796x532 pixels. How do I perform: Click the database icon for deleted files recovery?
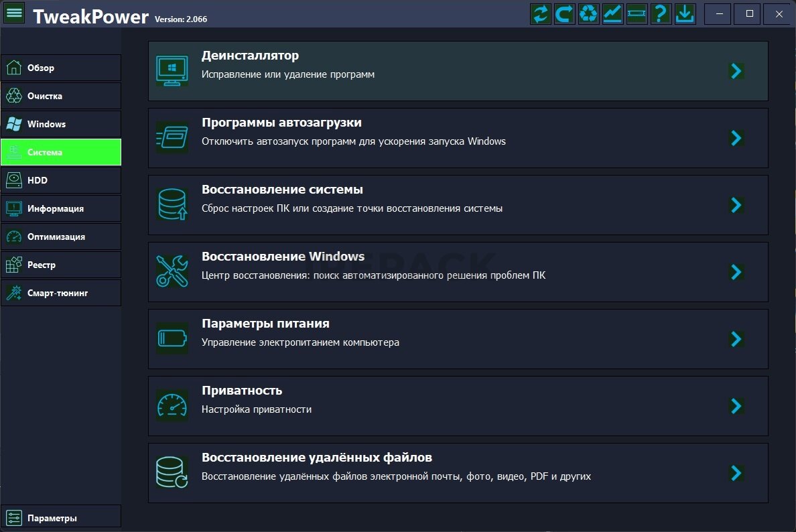tap(172, 472)
